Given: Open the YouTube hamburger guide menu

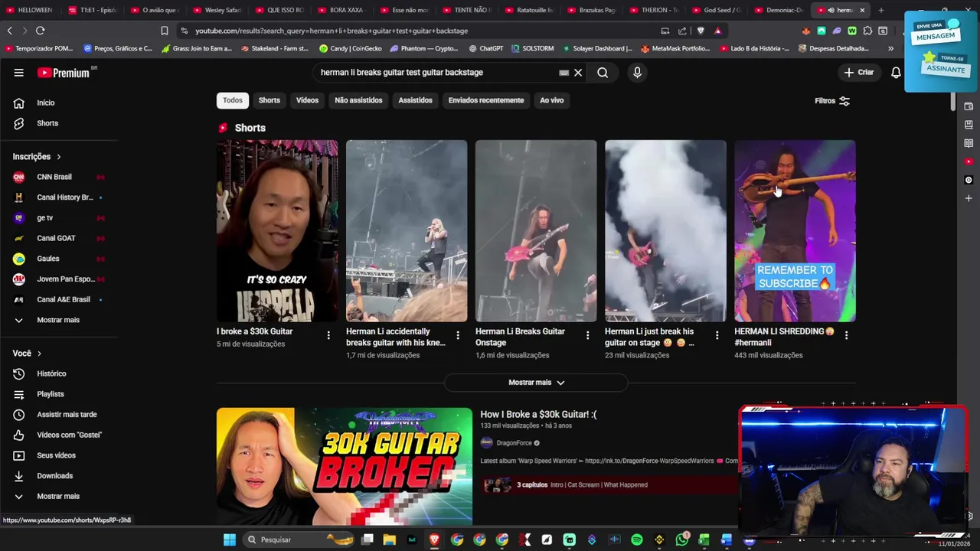Looking at the screenshot, I should [18, 73].
